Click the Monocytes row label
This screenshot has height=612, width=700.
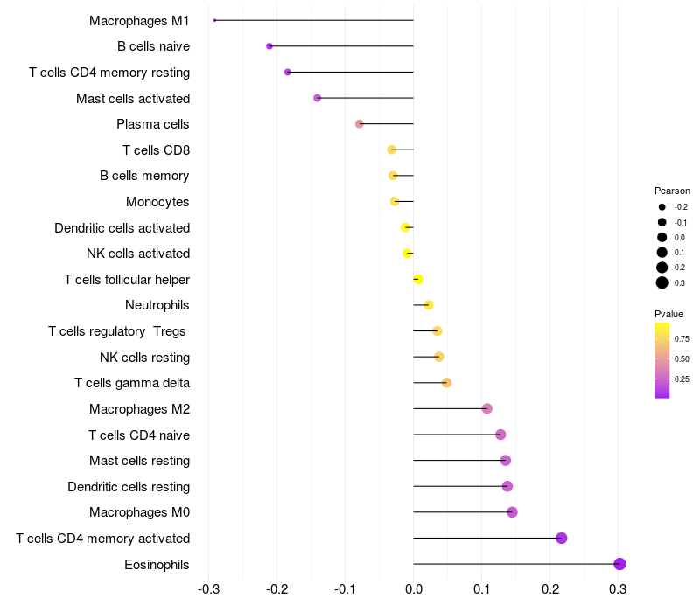coord(157,202)
